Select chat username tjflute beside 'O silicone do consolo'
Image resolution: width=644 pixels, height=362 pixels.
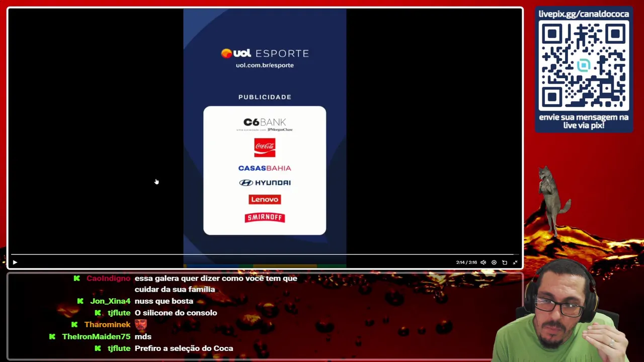click(x=119, y=313)
